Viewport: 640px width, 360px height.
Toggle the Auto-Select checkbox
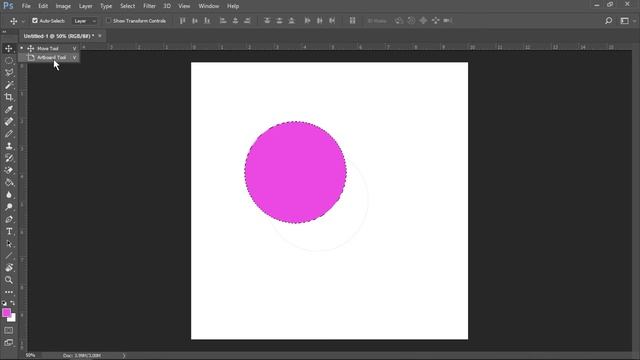click(x=35, y=20)
